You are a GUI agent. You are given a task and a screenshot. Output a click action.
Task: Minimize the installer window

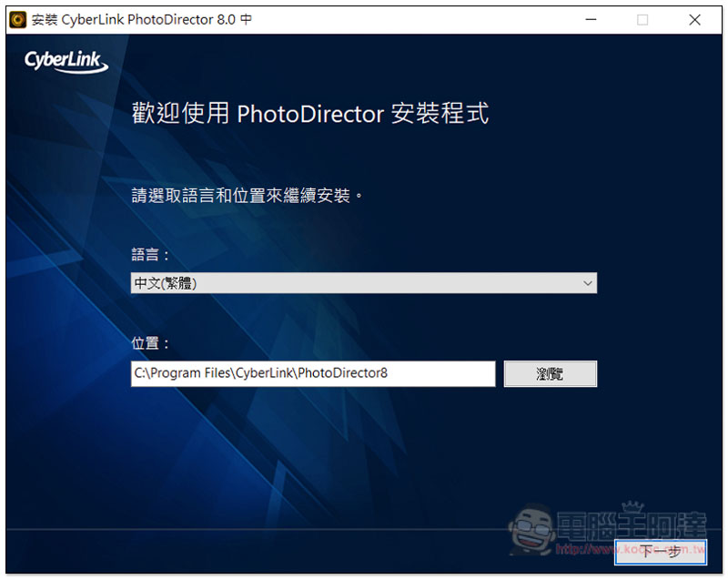590,19
